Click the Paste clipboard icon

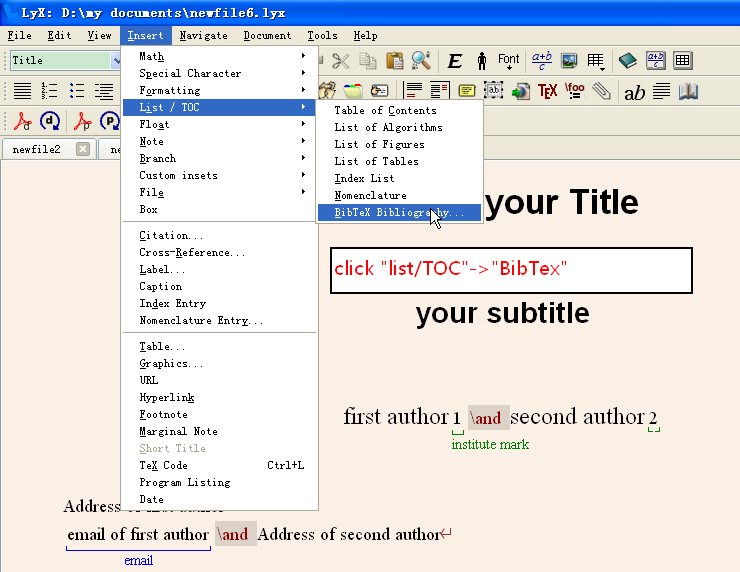coord(394,61)
